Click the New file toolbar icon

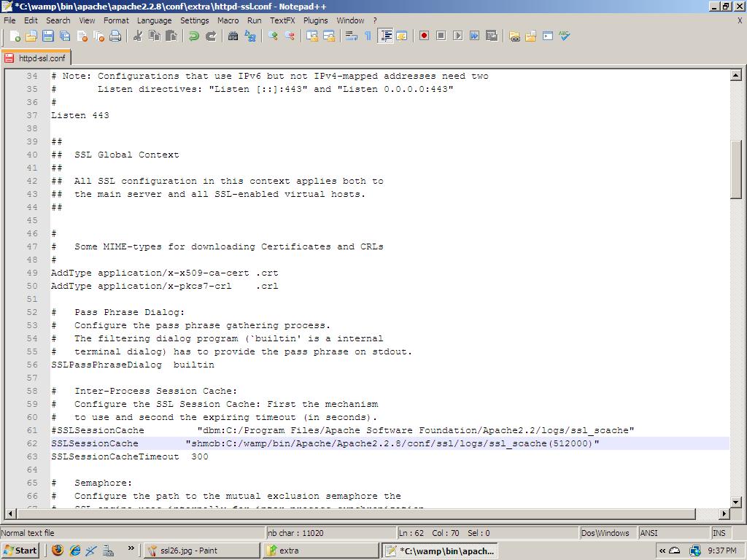click(x=15, y=36)
